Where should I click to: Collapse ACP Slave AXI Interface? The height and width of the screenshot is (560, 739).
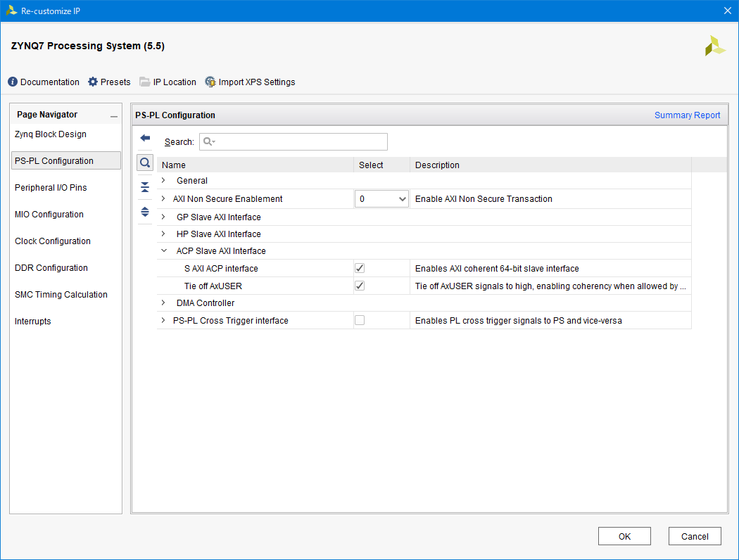(163, 250)
